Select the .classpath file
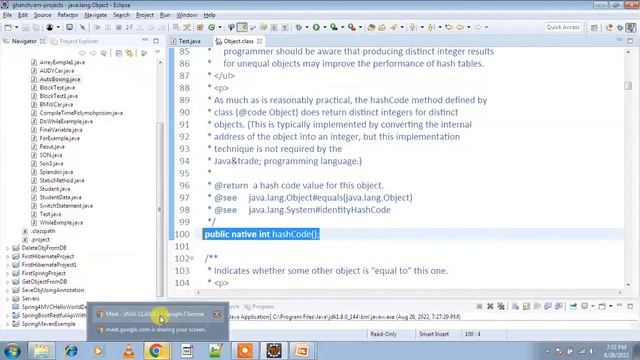The image size is (640, 360). (43, 231)
